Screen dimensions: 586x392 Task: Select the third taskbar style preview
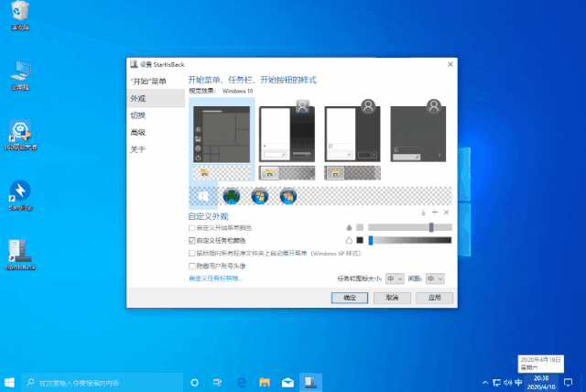353,173
